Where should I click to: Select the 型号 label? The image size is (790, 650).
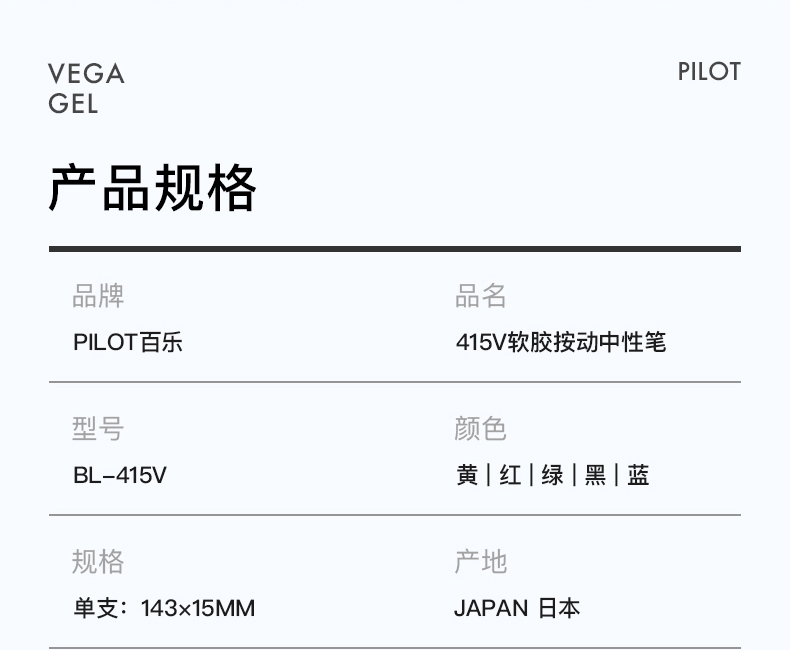point(98,428)
